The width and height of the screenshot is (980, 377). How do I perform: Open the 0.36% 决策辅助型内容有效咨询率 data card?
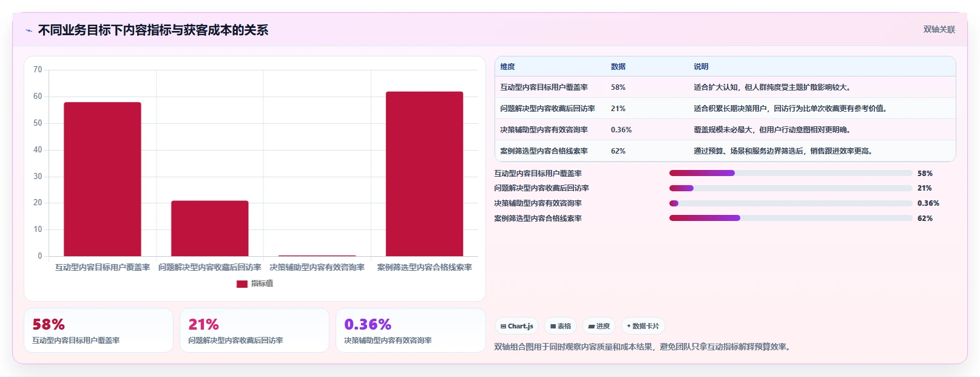coord(410,330)
